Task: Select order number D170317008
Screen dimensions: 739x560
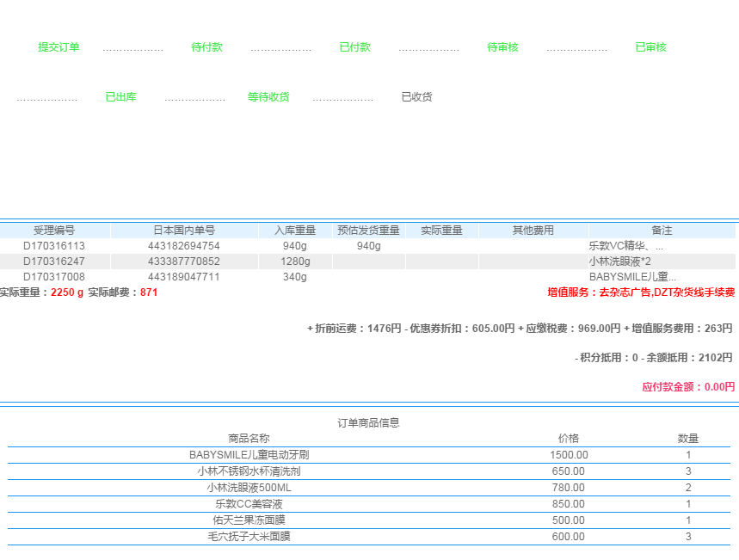Action: click(x=54, y=277)
